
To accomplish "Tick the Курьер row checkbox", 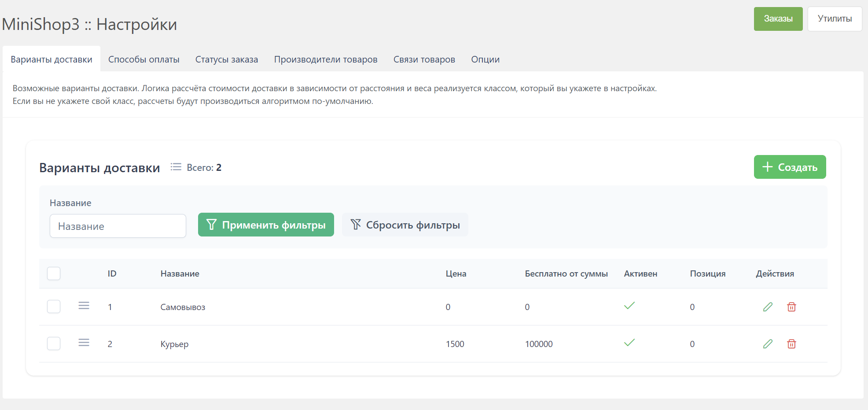I will [54, 344].
